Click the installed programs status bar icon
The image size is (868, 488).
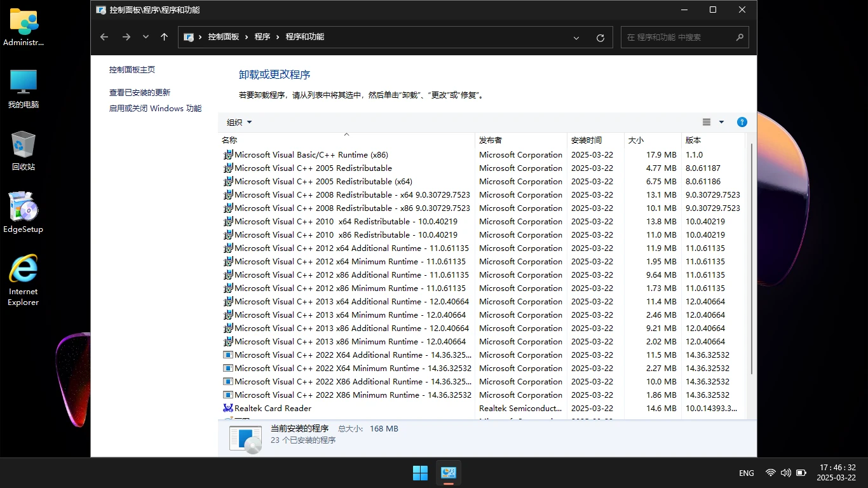pos(245,438)
